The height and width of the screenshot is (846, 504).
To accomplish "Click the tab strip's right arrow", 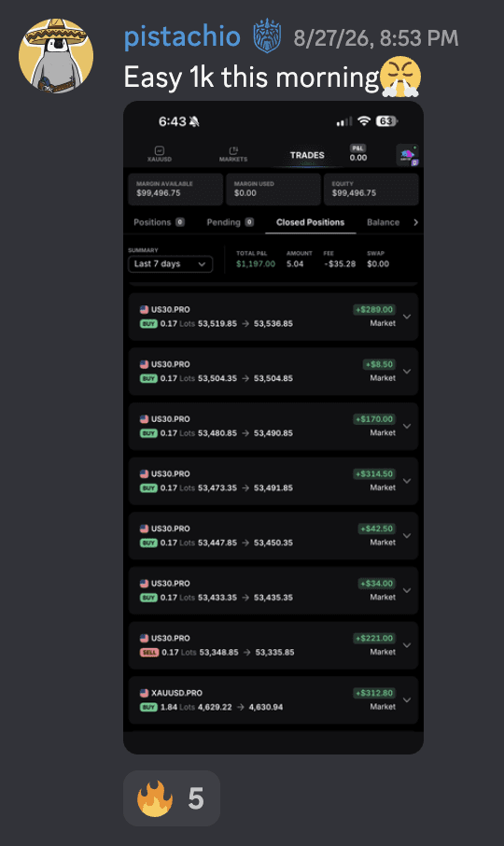I will pos(415,222).
